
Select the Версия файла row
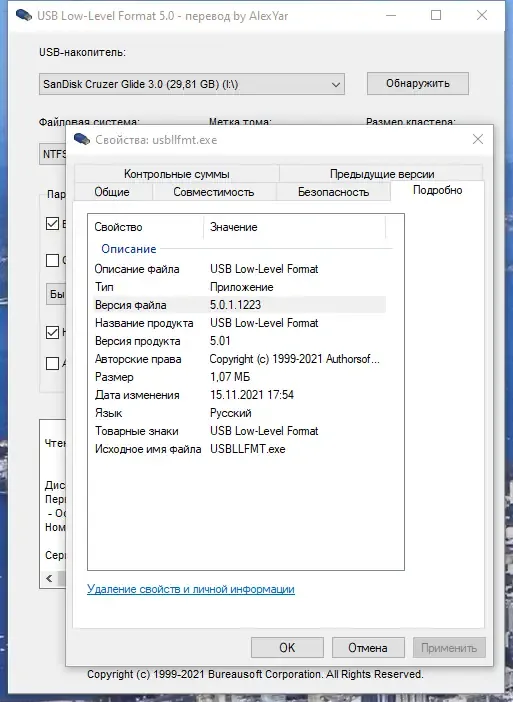pos(239,305)
